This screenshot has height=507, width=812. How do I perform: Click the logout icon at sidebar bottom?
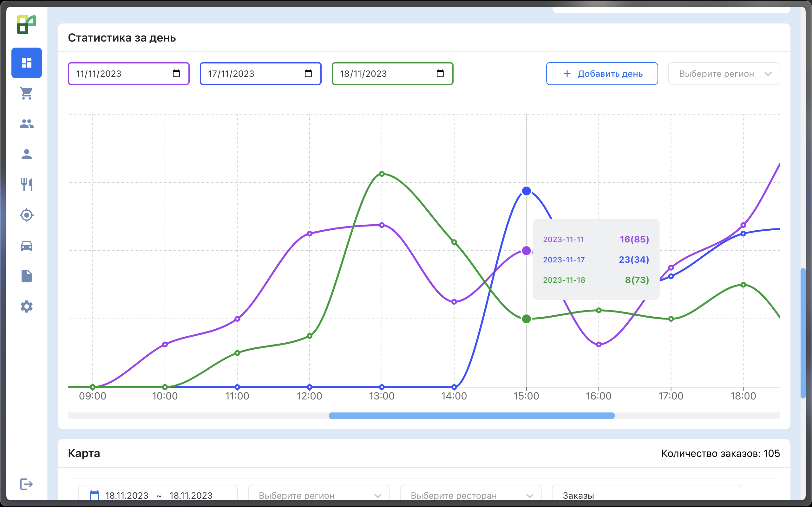(26, 484)
